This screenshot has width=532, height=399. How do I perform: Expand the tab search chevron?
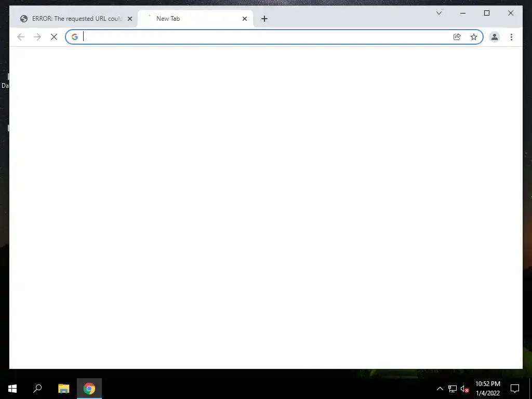point(438,13)
